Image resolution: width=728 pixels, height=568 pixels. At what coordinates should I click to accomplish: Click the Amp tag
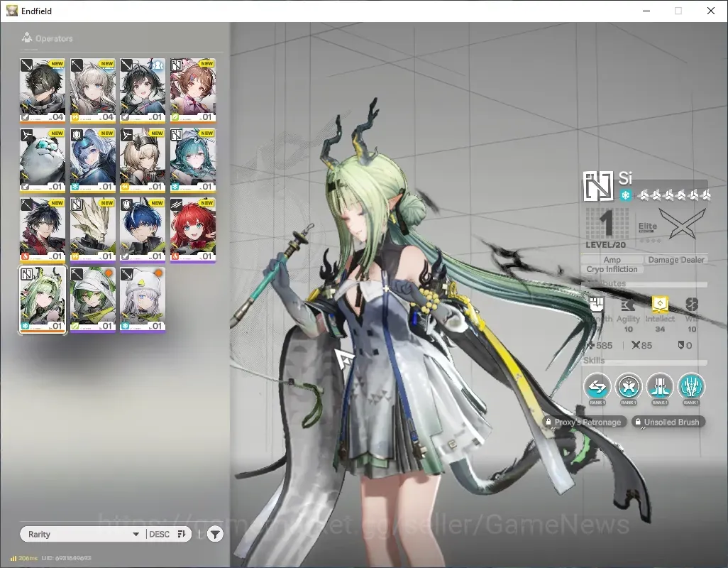pos(612,260)
